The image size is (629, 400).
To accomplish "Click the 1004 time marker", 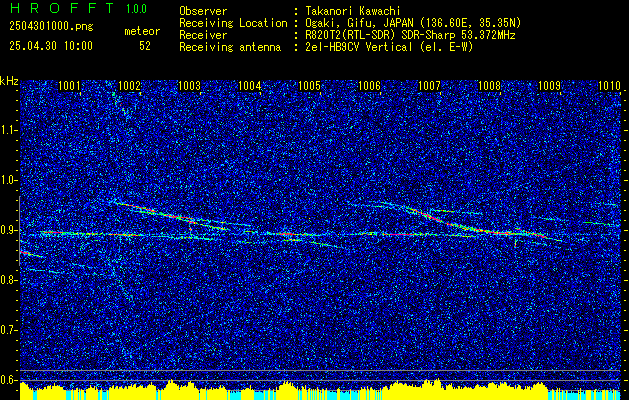I will (x=250, y=86).
